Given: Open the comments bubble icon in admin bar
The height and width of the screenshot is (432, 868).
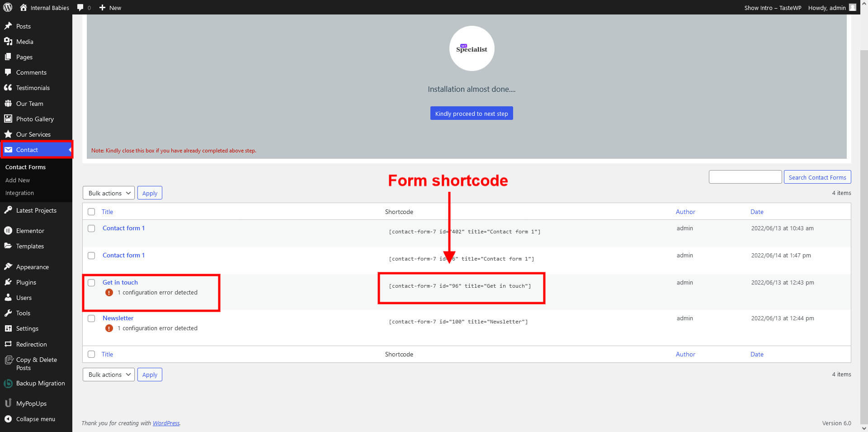Looking at the screenshot, I should [x=80, y=7].
